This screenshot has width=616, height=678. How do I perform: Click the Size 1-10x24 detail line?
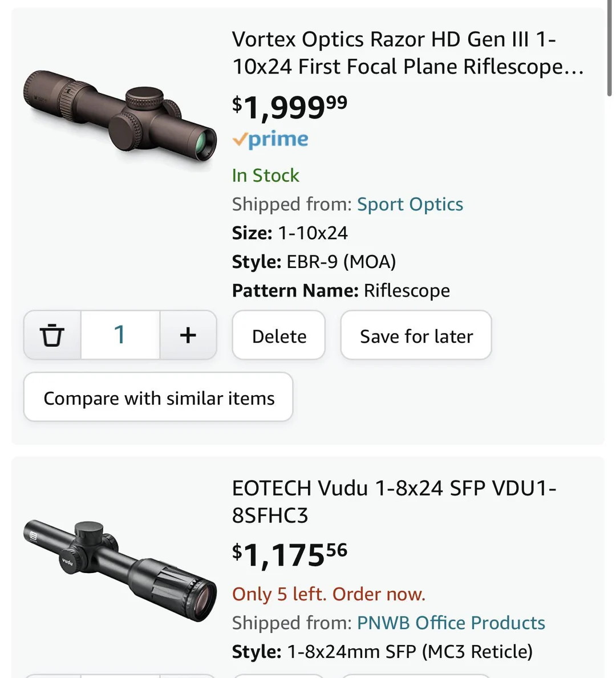290,233
